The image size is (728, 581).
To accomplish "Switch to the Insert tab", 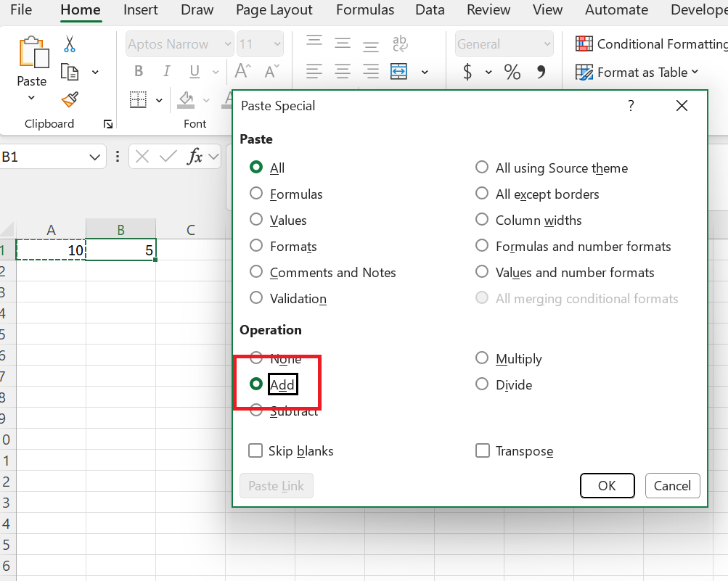I will 140,9.
